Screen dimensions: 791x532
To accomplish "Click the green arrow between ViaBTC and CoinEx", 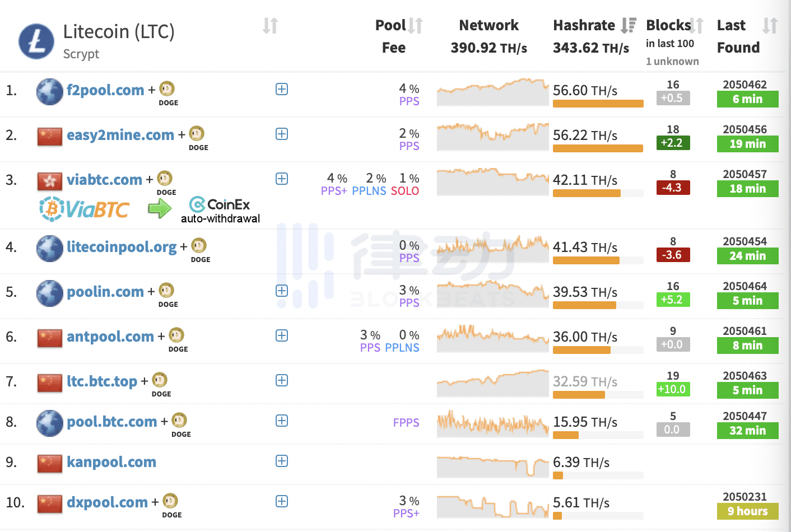I will tap(160, 209).
